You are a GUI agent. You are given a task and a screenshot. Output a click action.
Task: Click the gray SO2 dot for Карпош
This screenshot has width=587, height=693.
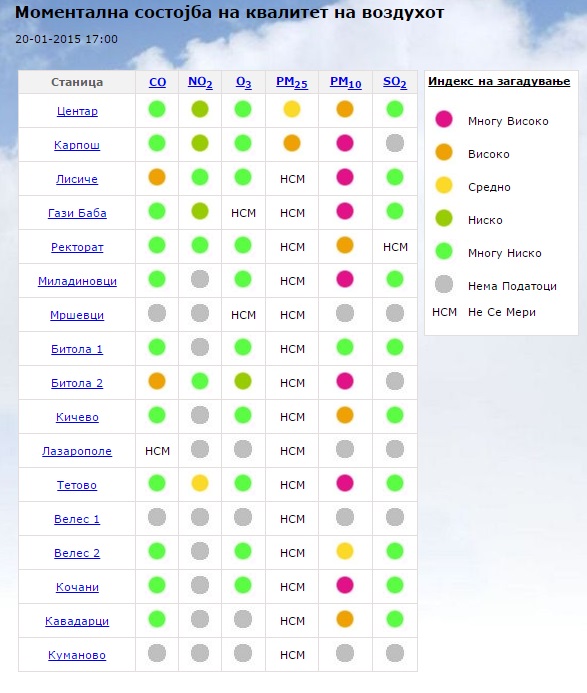(395, 143)
